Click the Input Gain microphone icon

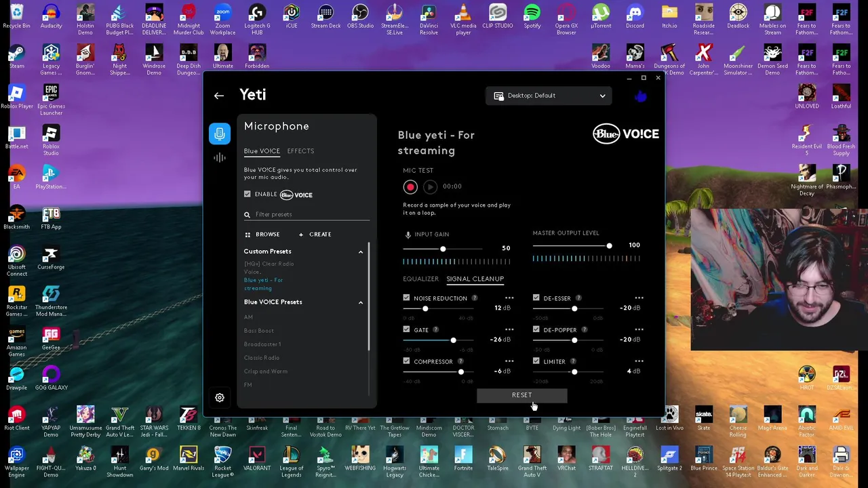[x=408, y=235]
